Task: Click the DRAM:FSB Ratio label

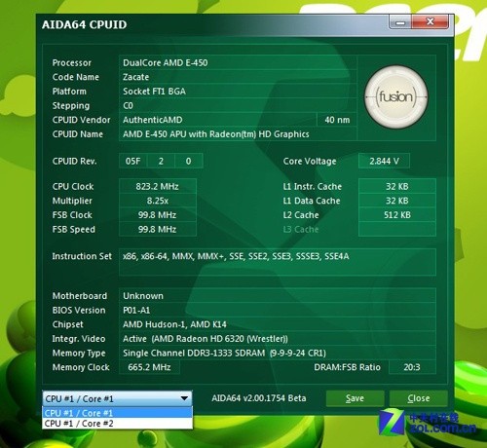Action: point(347,367)
